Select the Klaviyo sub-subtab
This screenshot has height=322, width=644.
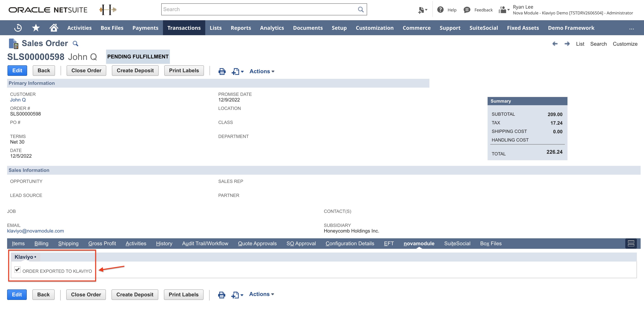click(x=25, y=257)
